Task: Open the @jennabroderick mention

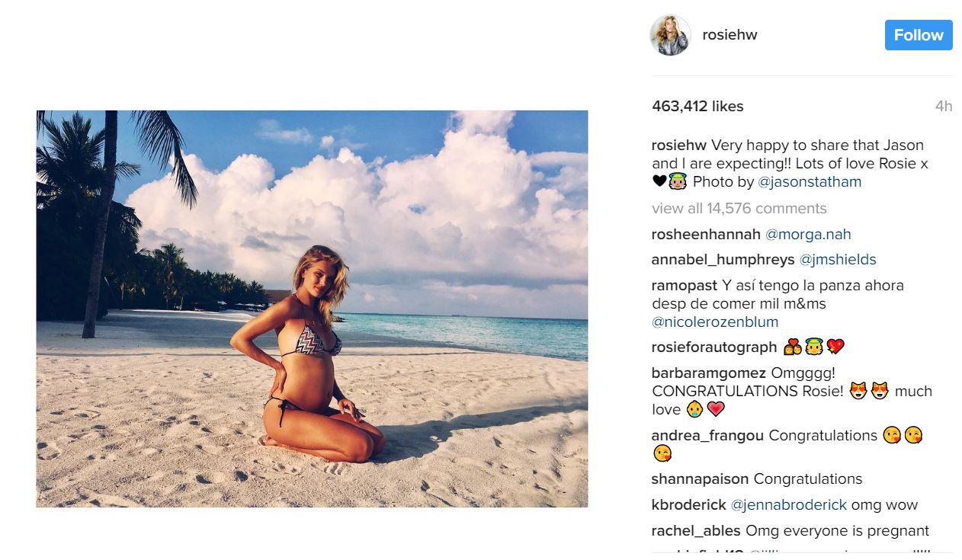Action: 788,505
